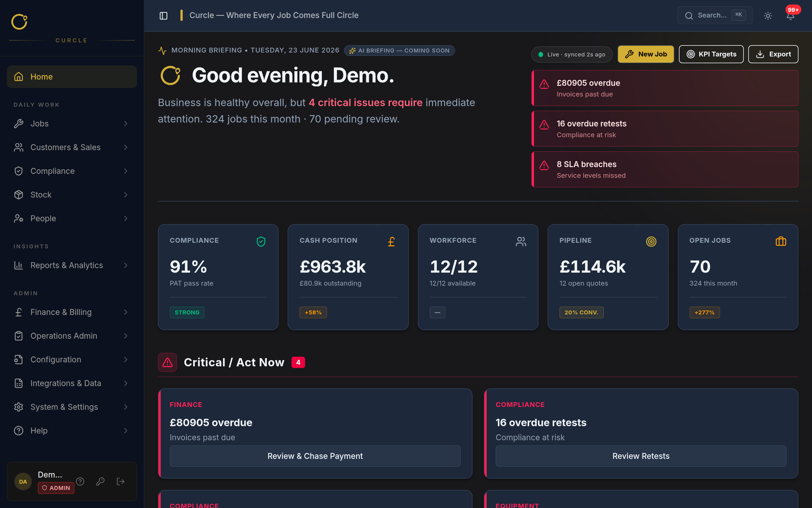The height and width of the screenshot is (508, 812).
Task: Expand the Integrations & Data chevron
Action: click(x=125, y=383)
